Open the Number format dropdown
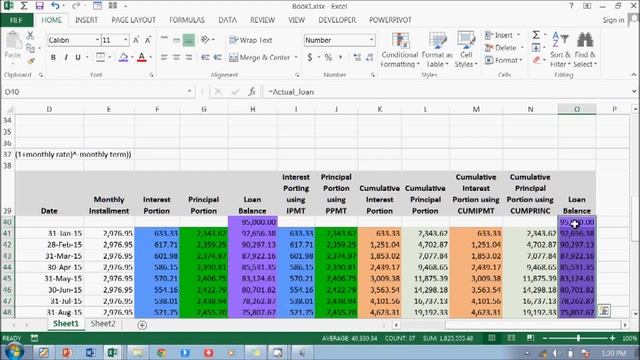Screen dimensions: 640x360 (371, 40)
